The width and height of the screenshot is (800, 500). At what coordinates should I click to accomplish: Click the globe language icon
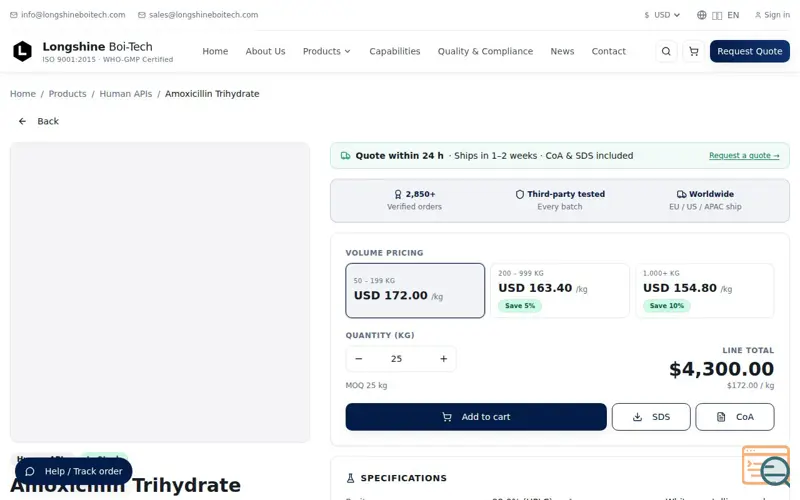click(702, 15)
